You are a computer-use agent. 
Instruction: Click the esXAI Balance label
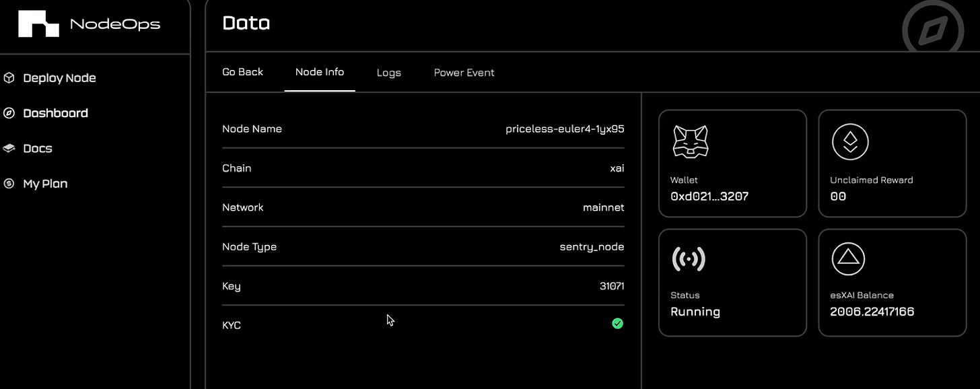[x=862, y=295]
